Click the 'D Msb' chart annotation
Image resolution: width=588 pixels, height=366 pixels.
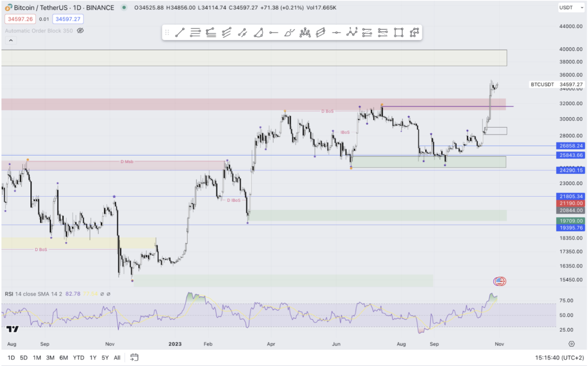127,162
